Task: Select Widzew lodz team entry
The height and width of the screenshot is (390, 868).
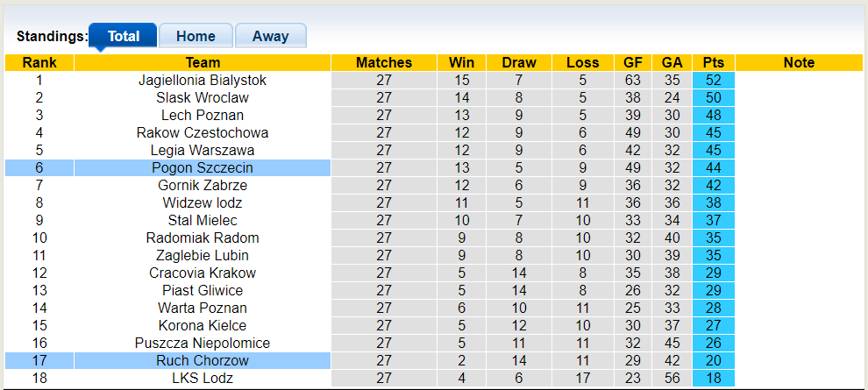Action: [x=203, y=202]
